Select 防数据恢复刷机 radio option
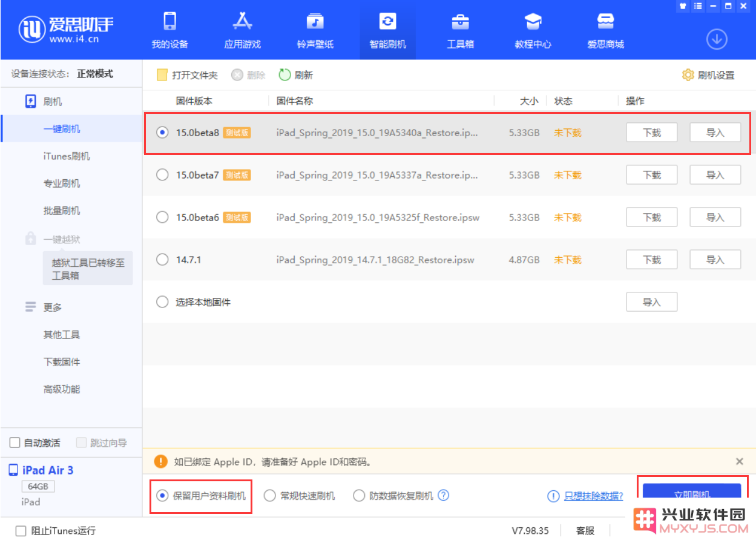 360,496
